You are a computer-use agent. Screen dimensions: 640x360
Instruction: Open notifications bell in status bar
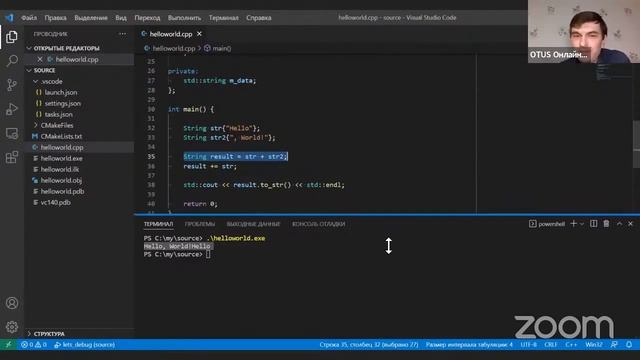click(x=629, y=344)
